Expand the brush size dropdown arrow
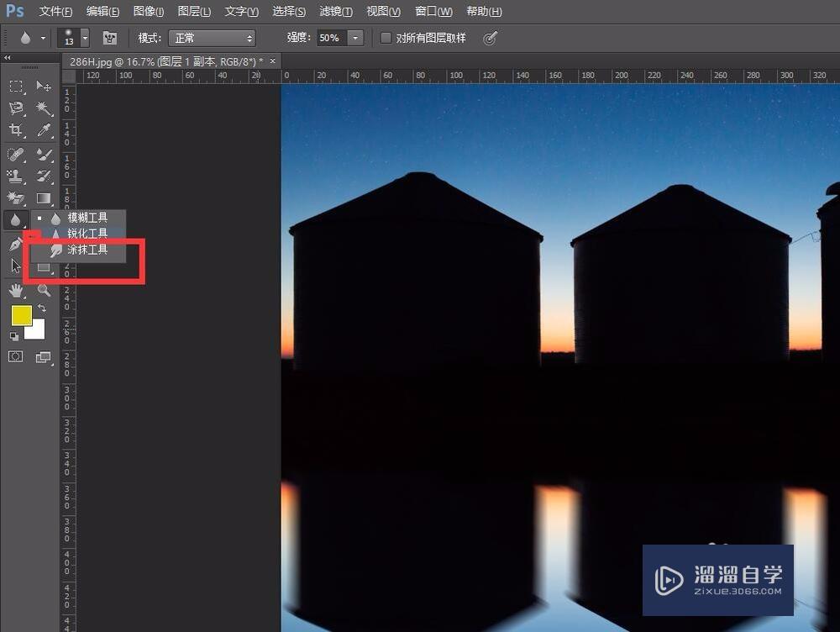Viewport: 840px width, 632px height. pos(85,38)
